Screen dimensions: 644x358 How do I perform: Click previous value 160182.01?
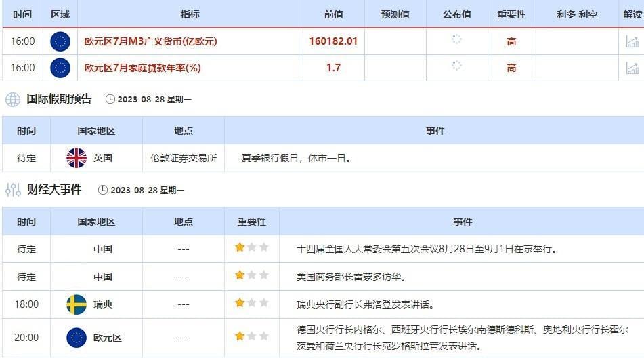click(x=333, y=41)
